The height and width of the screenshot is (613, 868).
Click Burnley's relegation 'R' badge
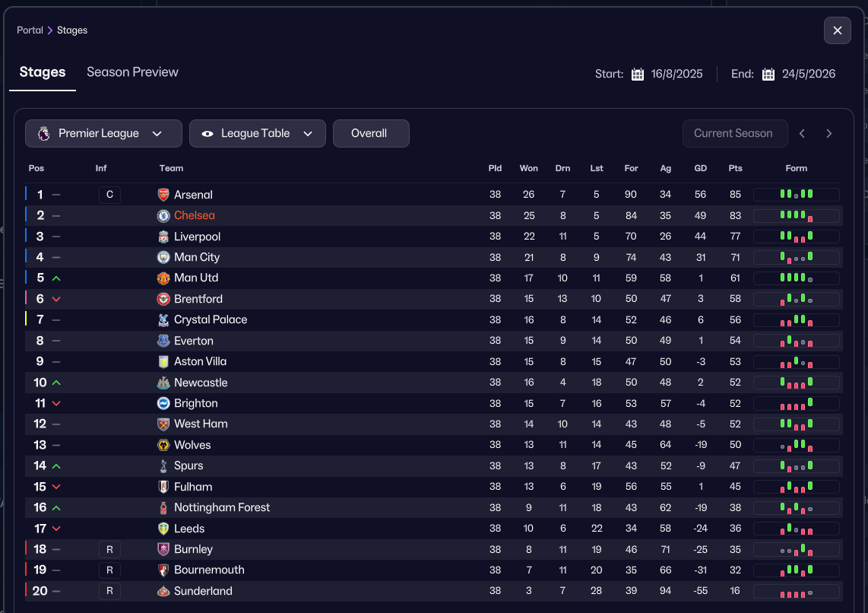(x=109, y=549)
